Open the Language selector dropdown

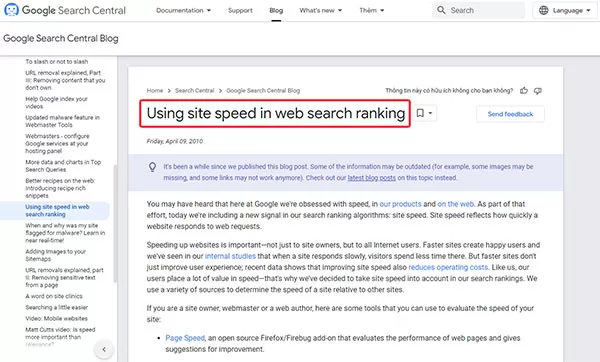(x=565, y=10)
